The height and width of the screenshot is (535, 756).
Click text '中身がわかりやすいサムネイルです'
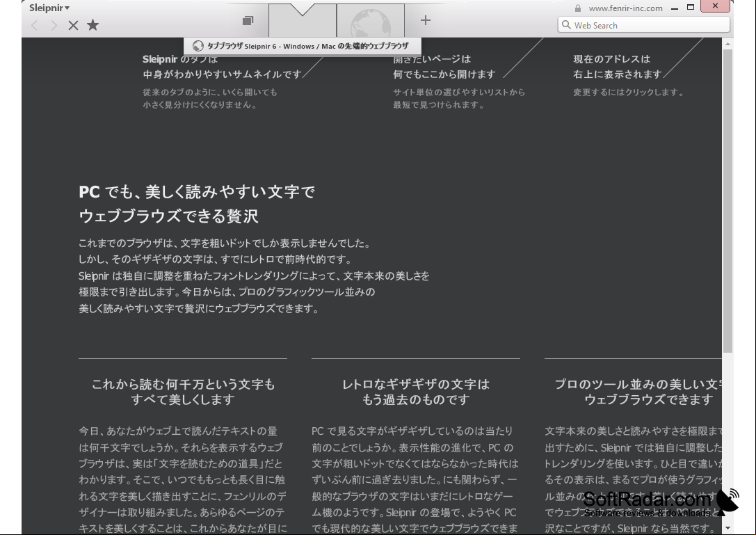point(222,74)
